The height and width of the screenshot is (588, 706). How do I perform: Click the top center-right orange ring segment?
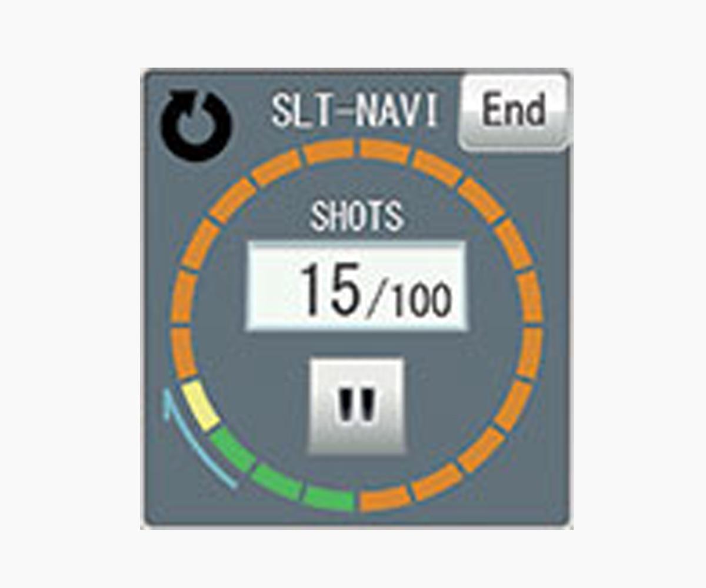click(385, 151)
